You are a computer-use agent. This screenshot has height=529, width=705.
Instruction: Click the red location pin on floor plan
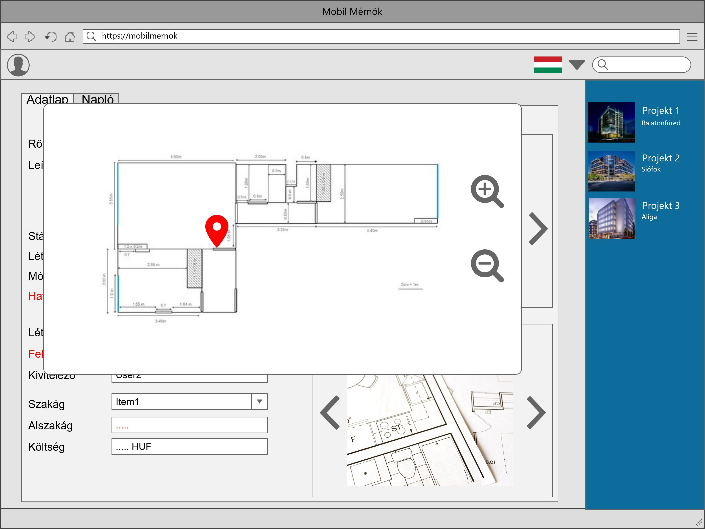click(216, 230)
